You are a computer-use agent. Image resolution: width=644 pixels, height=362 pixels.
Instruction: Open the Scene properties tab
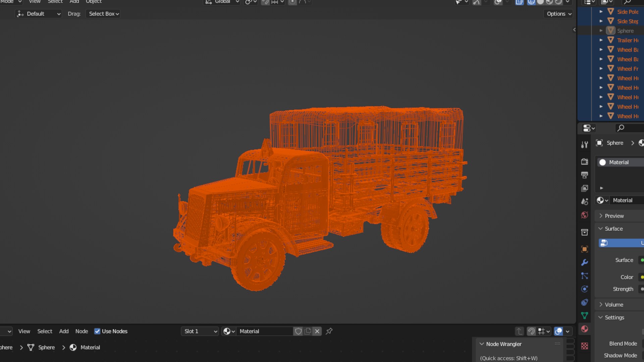(584, 201)
